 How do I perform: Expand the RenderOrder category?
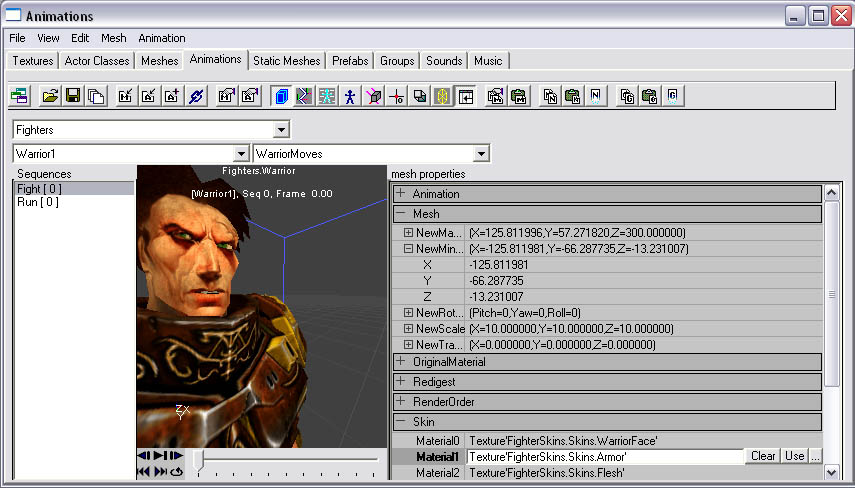[x=401, y=401]
